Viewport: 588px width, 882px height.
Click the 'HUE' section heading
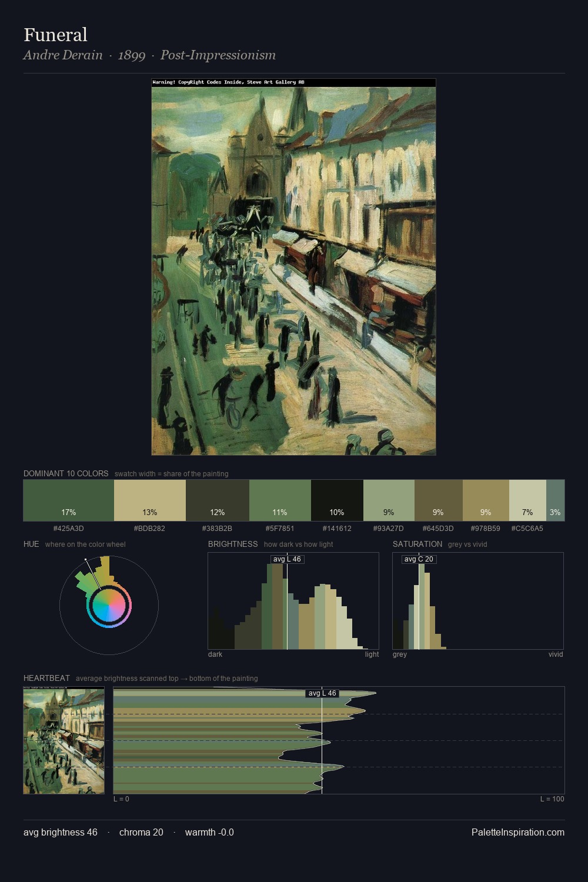31,544
